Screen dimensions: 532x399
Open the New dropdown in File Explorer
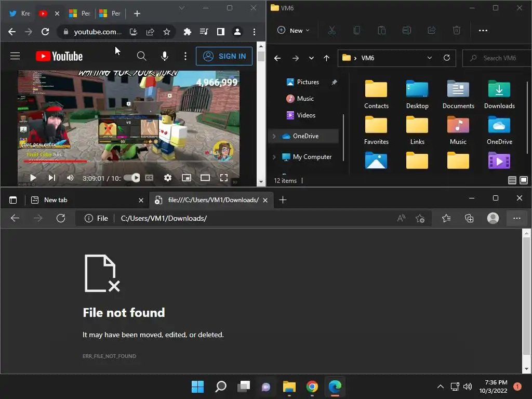[x=294, y=31]
